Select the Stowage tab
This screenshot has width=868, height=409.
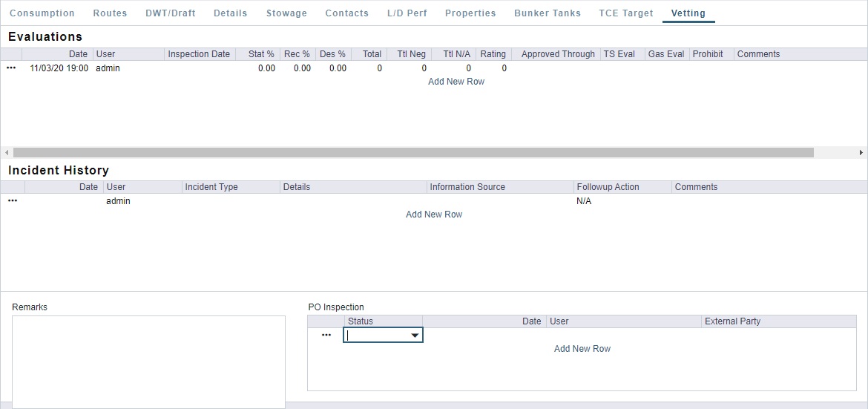(x=286, y=13)
